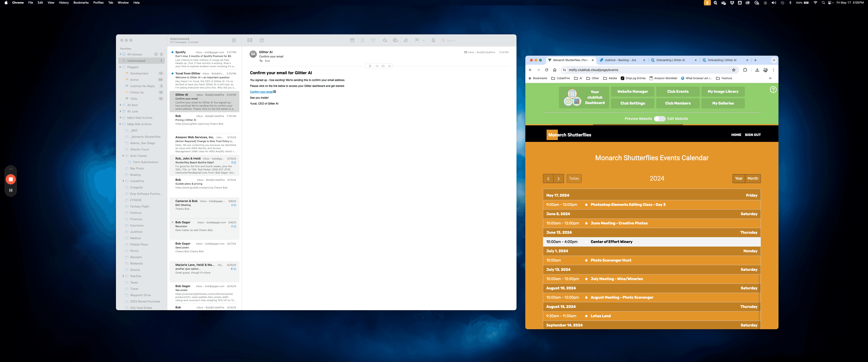Bookmark this page with the star icon
868x362 pixels.
pyautogui.click(x=734, y=70)
